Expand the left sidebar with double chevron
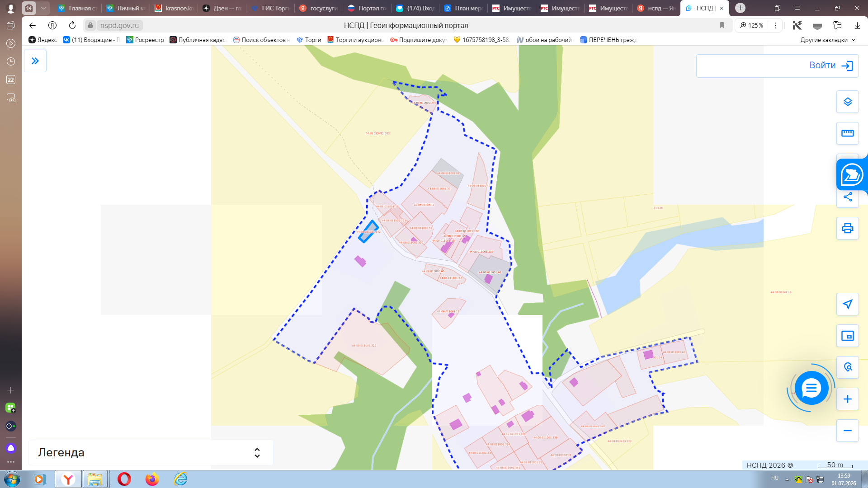The width and height of the screenshot is (868, 488). point(35,61)
